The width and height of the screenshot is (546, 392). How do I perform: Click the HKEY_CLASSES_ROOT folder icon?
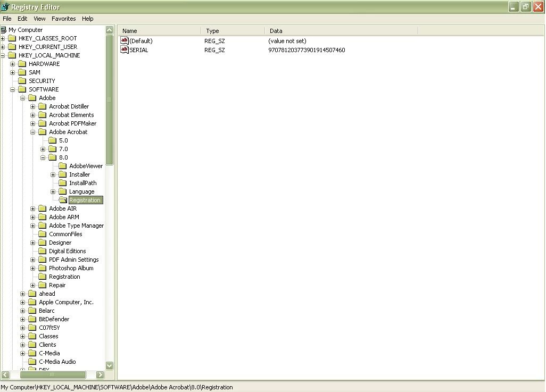(x=12, y=38)
